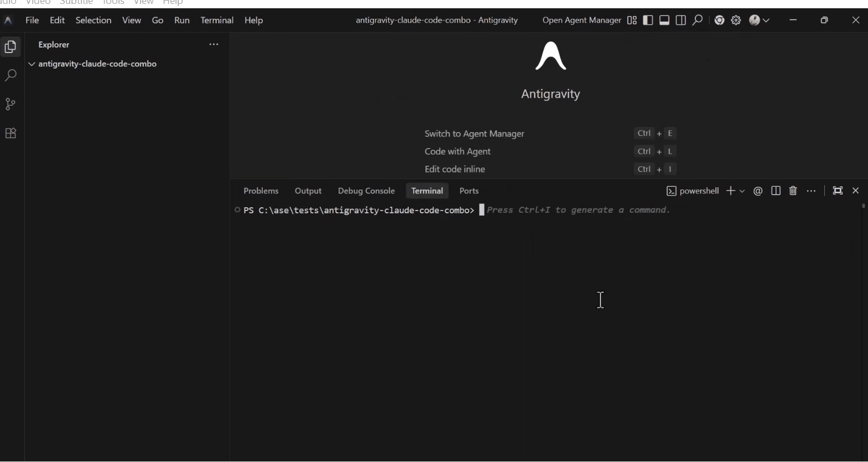Minimize the Antigravity window
The height and width of the screenshot is (462, 868).
coord(793,20)
